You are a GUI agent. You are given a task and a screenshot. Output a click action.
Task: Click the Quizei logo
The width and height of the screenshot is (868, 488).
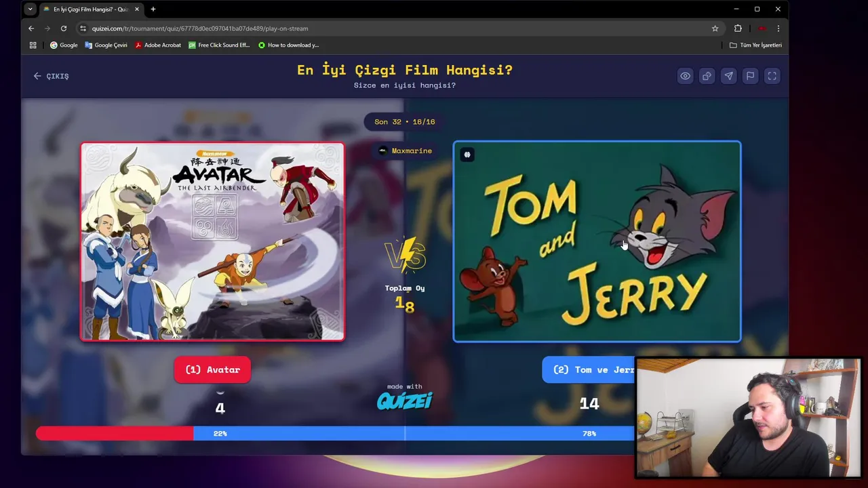(405, 401)
